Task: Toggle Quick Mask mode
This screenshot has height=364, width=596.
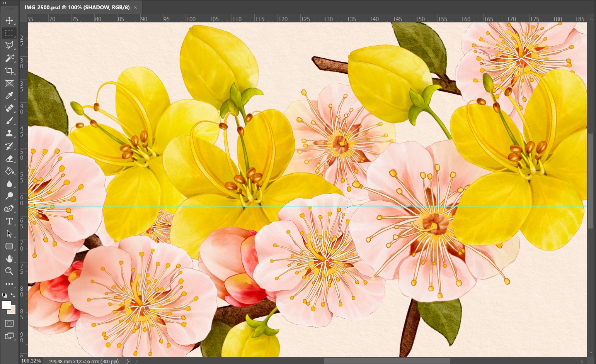Action: [x=9, y=323]
